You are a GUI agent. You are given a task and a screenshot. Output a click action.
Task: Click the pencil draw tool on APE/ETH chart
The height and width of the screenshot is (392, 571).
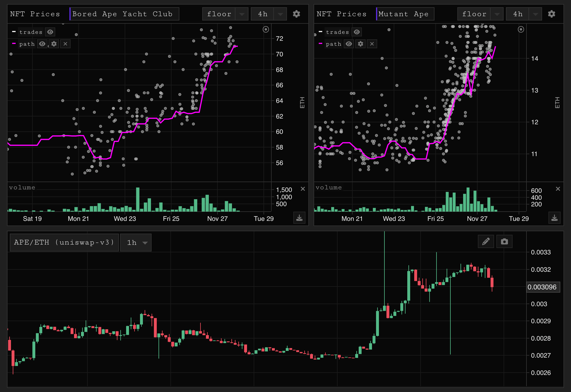click(x=486, y=241)
